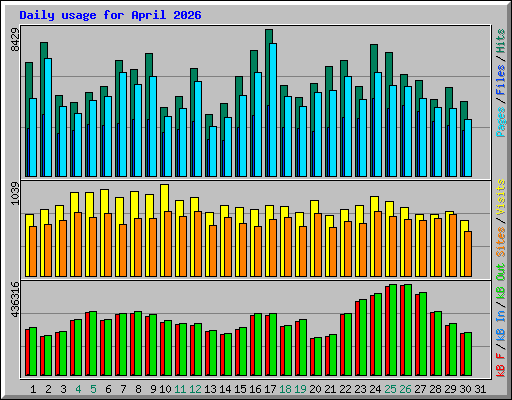Click day label 29 on x-axis
Screen dimensions: 512x400
point(450,389)
